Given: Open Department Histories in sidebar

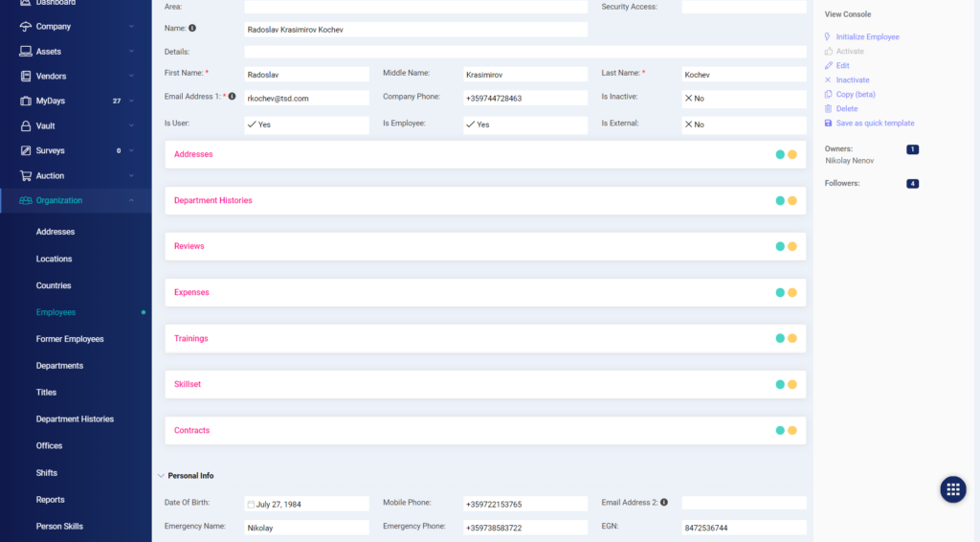Looking at the screenshot, I should [x=75, y=419].
